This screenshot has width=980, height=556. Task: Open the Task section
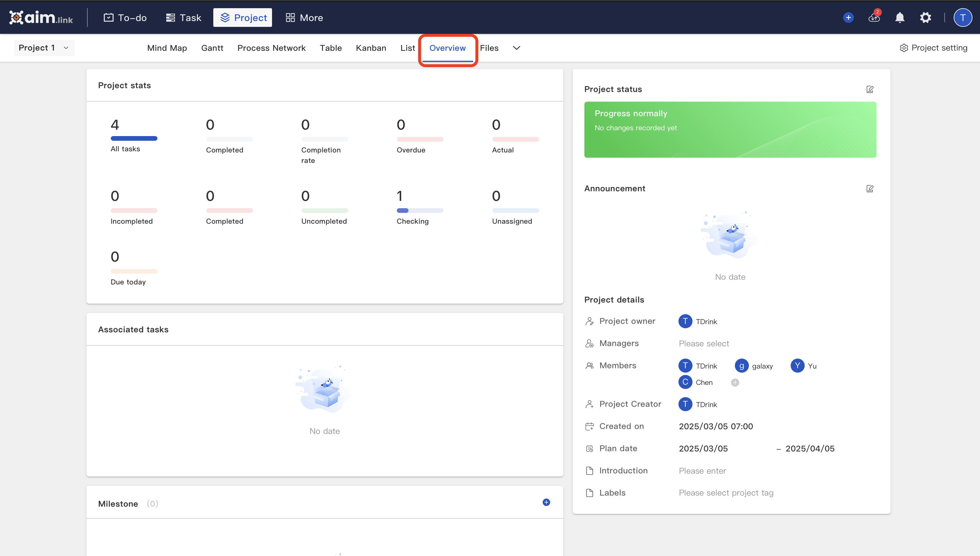(183, 17)
